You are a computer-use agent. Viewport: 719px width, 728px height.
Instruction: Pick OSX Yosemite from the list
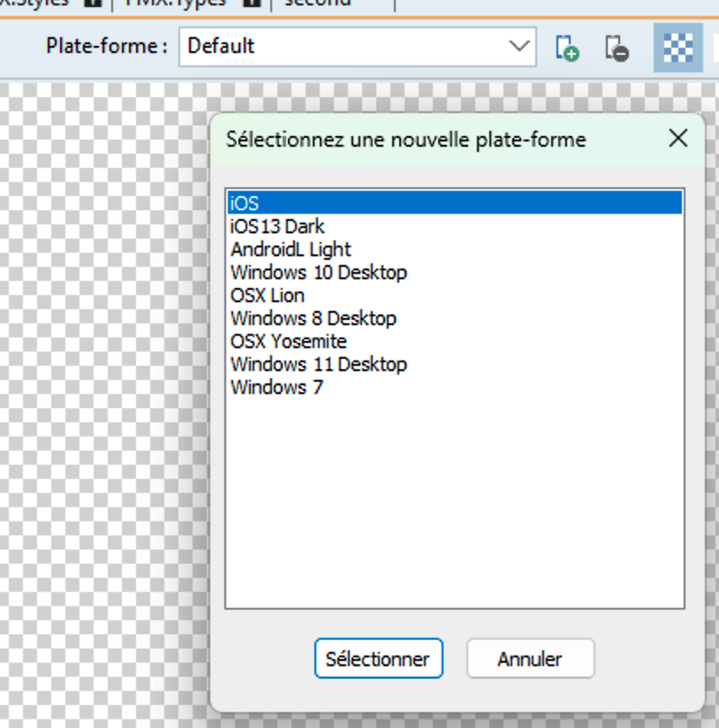pos(288,341)
